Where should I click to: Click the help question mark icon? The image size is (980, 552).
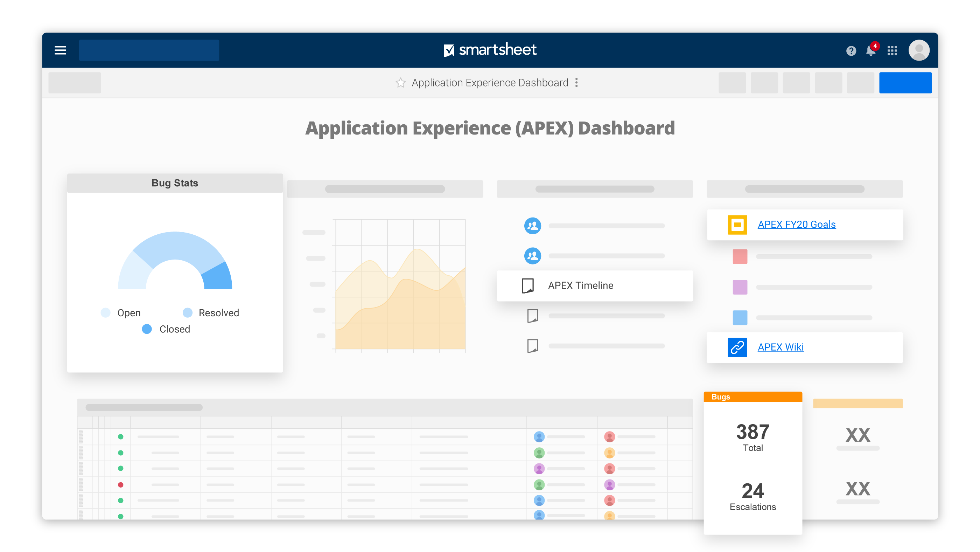click(851, 51)
